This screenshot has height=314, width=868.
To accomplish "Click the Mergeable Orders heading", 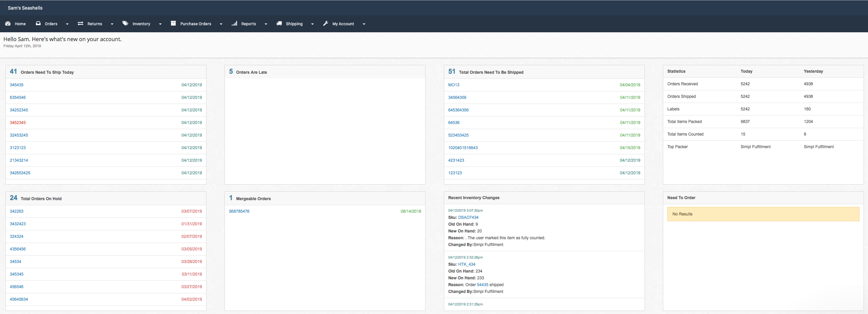I will (x=253, y=199).
